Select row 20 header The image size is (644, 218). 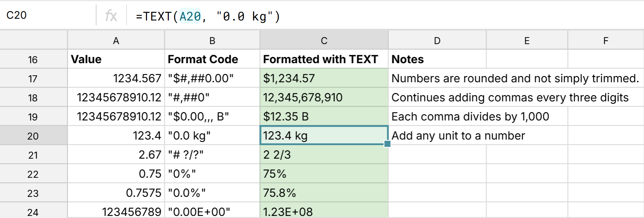[33, 136]
